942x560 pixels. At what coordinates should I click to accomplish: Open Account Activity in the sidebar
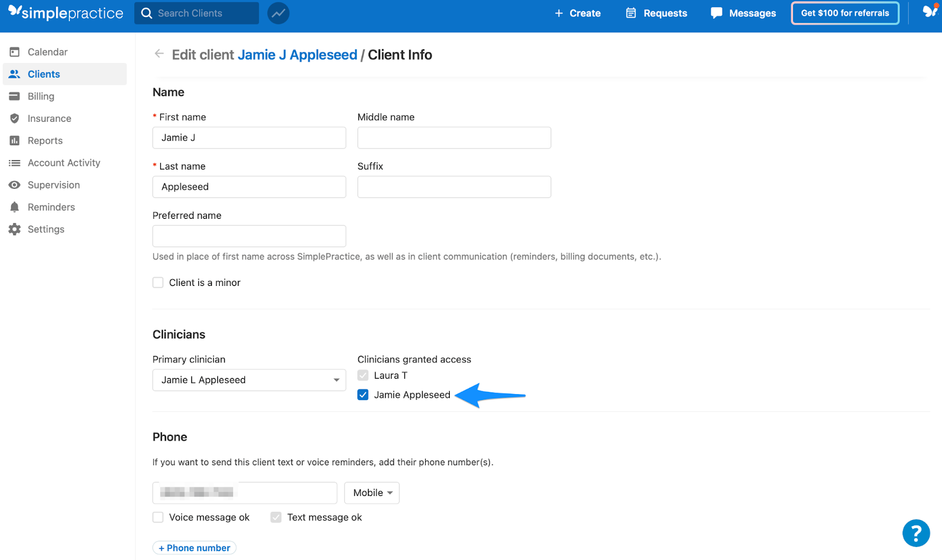64,163
